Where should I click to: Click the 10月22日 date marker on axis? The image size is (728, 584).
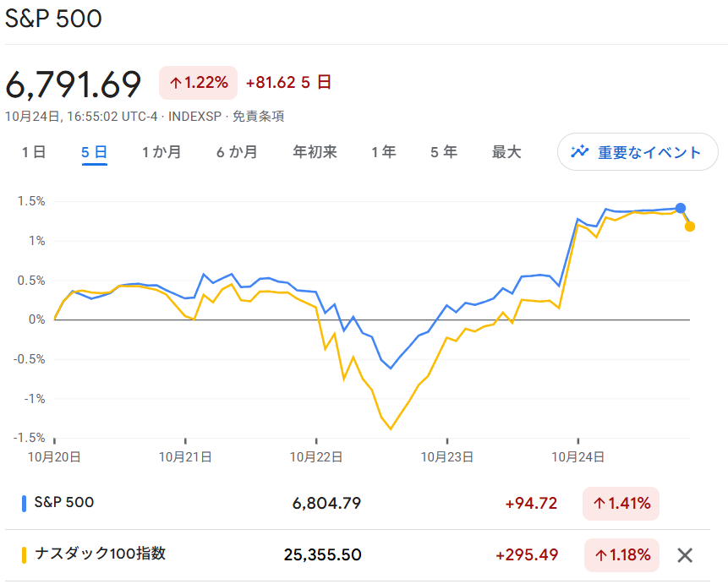[x=316, y=457]
